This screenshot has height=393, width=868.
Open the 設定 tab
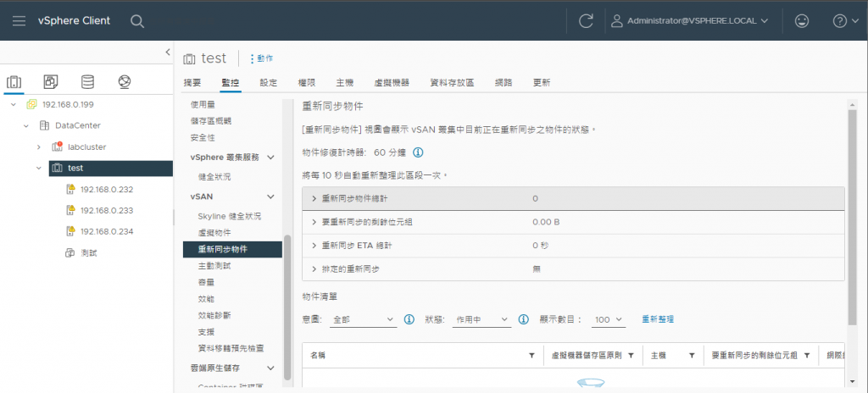269,83
